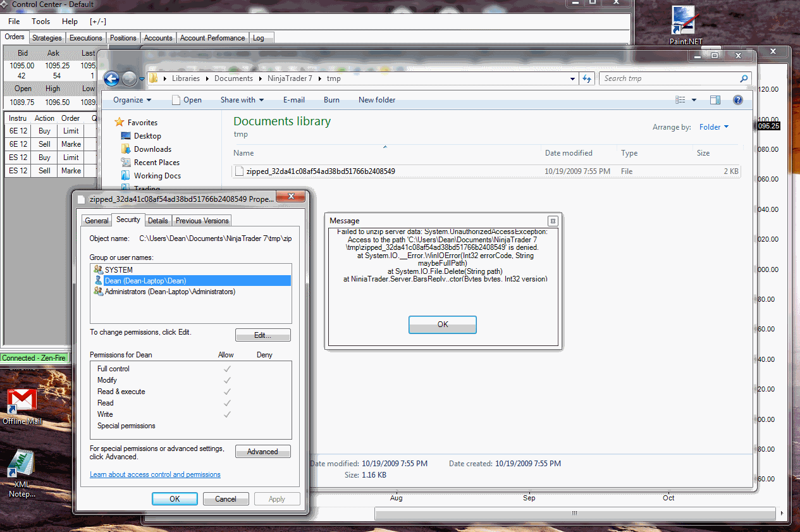Image resolution: width=800 pixels, height=532 pixels.
Task: Launch the XML Notepad desktop icon
Action: pos(22,473)
